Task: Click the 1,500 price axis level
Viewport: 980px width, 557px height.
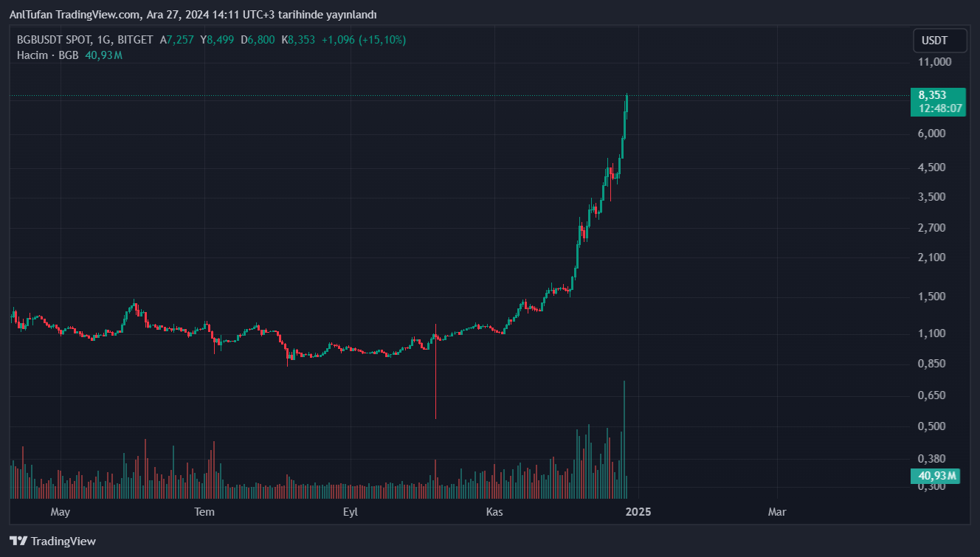Action: (932, 297)
